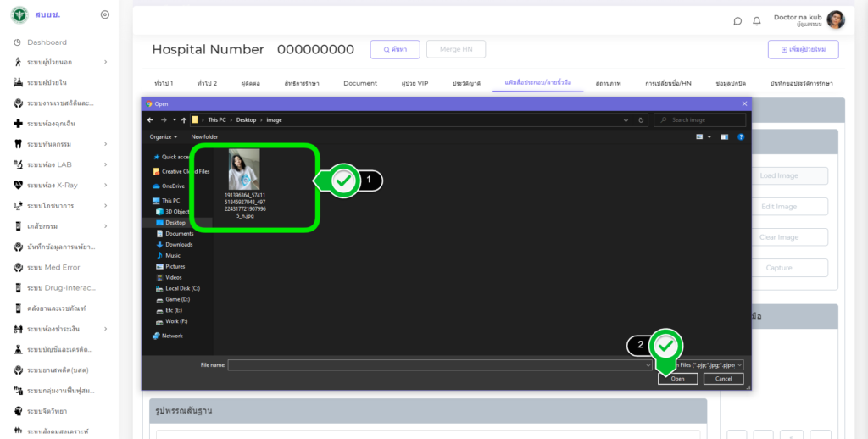Open the notifications bell icon
The height and width of the screenshot is (439, 868).
pyautogui.click(x=756, y=21)
